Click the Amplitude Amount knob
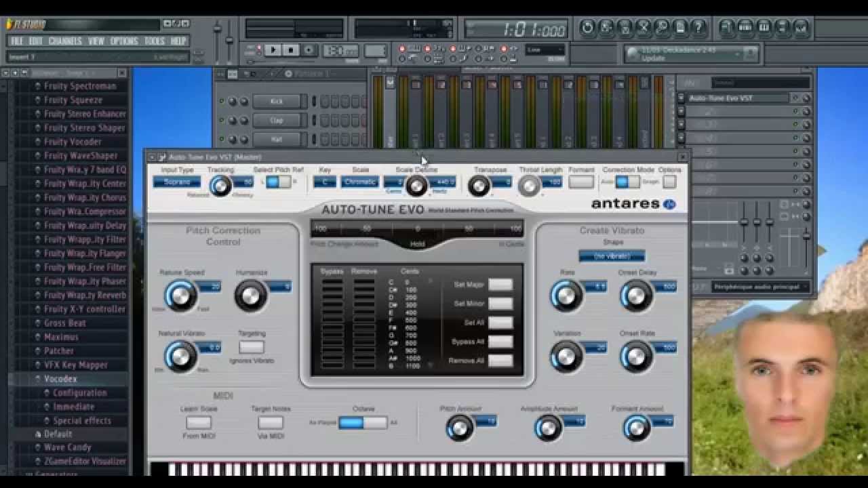This screenshot has width=868, height=488. point(548,428)
